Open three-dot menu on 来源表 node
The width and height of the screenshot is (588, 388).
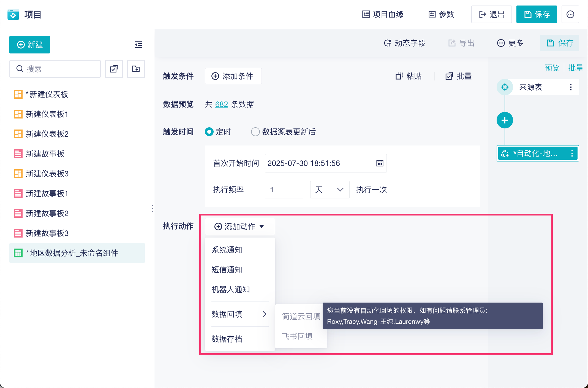571,87
